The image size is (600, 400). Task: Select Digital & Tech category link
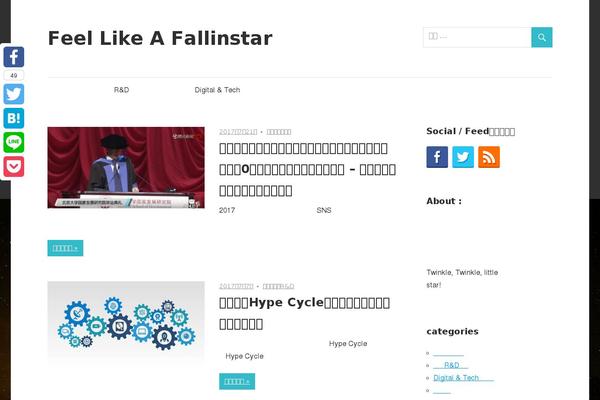pyautogui.click(x=463, y=378)
